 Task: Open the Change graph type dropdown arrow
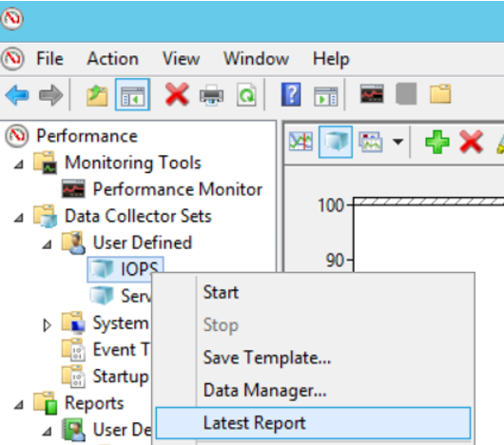(x=397, y=142)
